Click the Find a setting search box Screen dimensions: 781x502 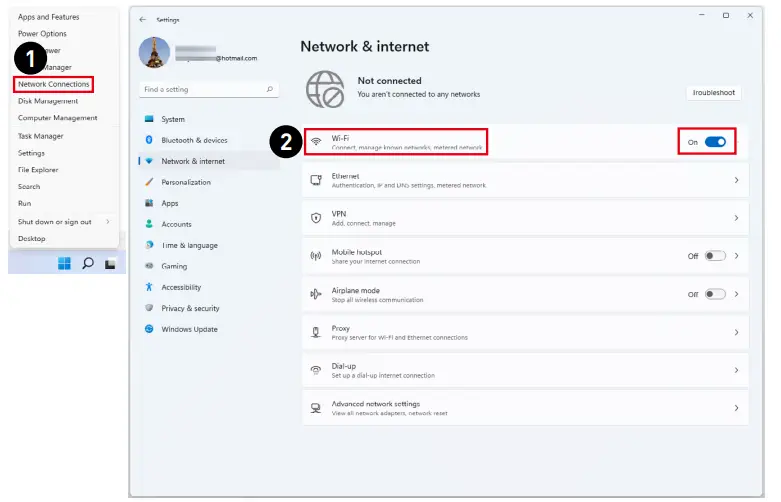(x=203, y=89)
